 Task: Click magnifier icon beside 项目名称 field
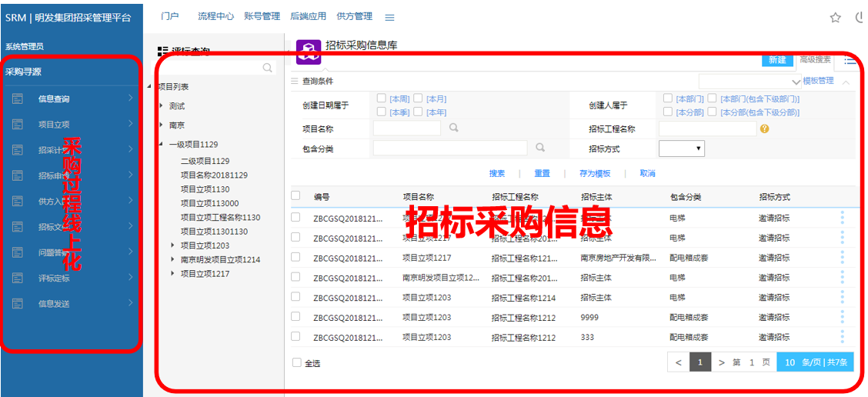[454, 128]
